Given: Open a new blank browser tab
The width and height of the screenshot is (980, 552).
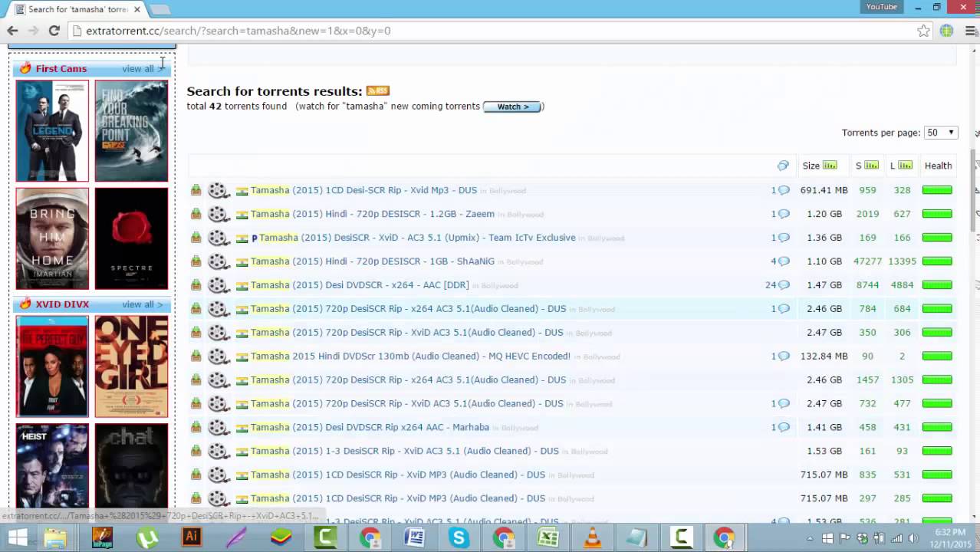Looking at the screenshot, I should pyautogui.click(x=159, y=10).
